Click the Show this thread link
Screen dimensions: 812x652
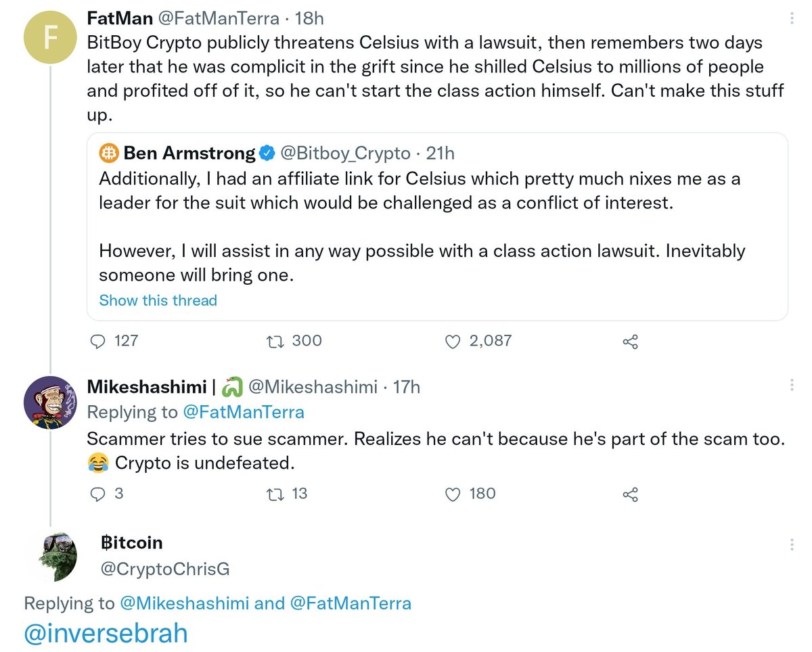coord(158,300)
